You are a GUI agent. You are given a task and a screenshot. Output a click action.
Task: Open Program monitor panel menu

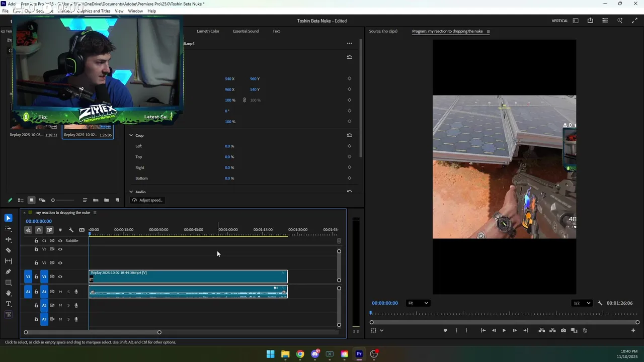click(488, 31)
